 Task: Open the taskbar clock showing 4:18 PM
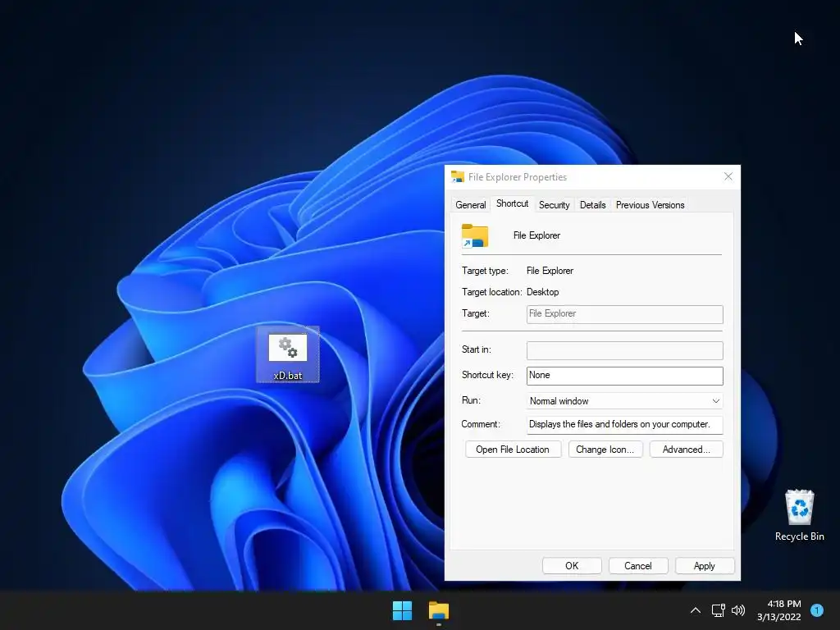pyautogui.click(x=779, y=610)
